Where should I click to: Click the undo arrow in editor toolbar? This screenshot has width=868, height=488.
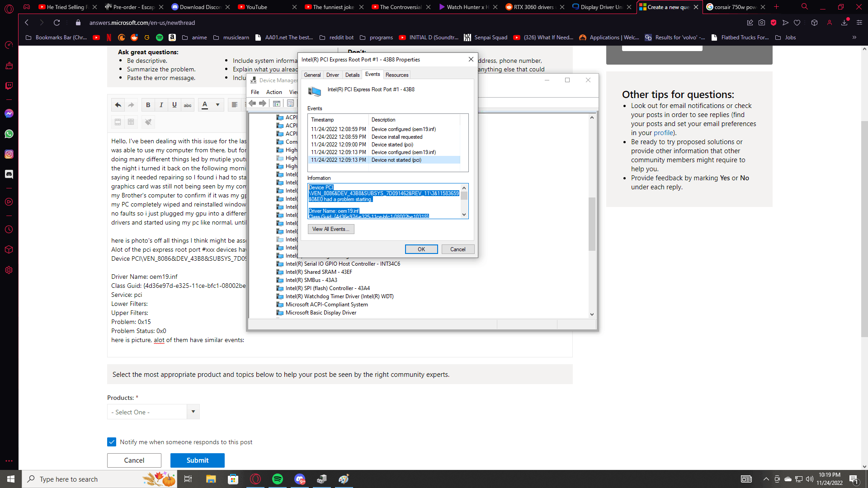[118, 105]
